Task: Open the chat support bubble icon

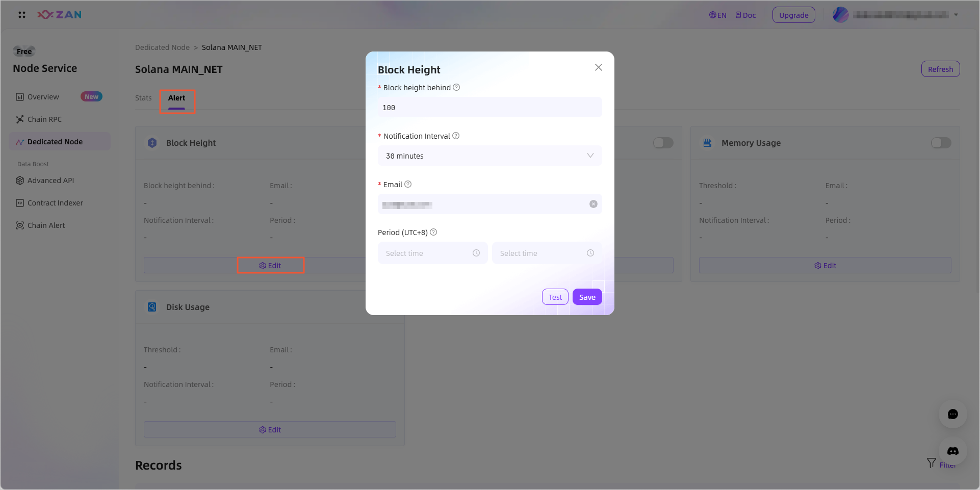Action: tap(952, 414)
